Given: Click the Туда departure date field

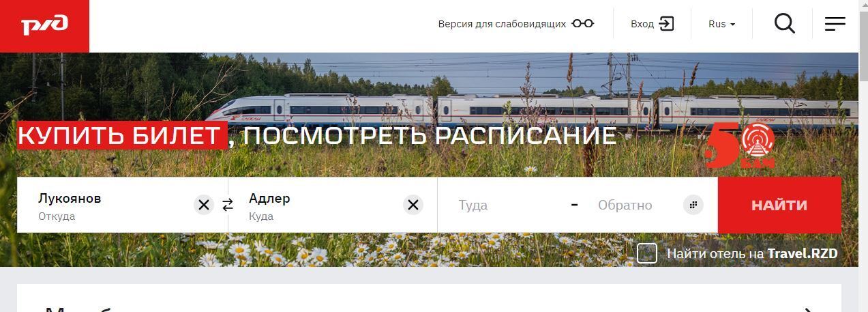Looking at the screenshot, I should pos(505,205).
